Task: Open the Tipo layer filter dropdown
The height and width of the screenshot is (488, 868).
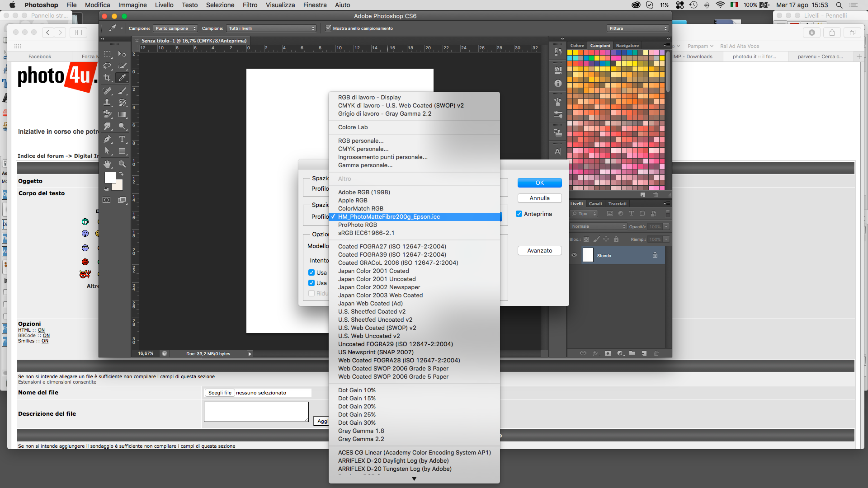Action: [584, 214]
